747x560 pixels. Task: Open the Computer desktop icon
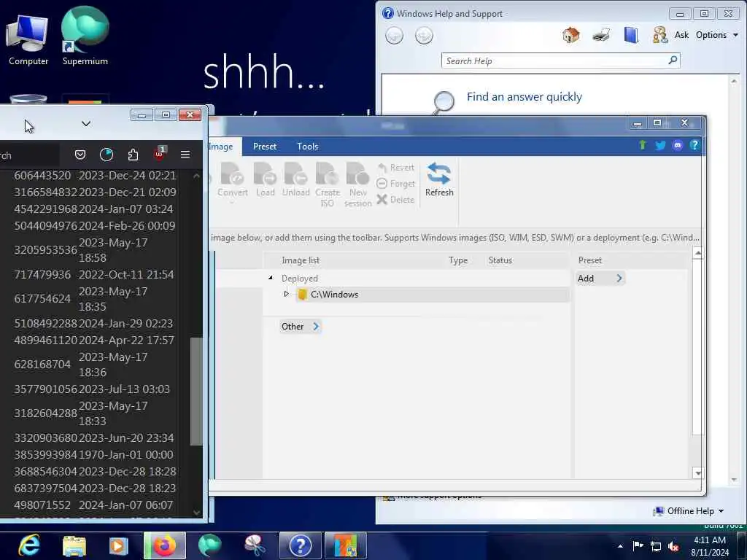[x=28, y=40]
